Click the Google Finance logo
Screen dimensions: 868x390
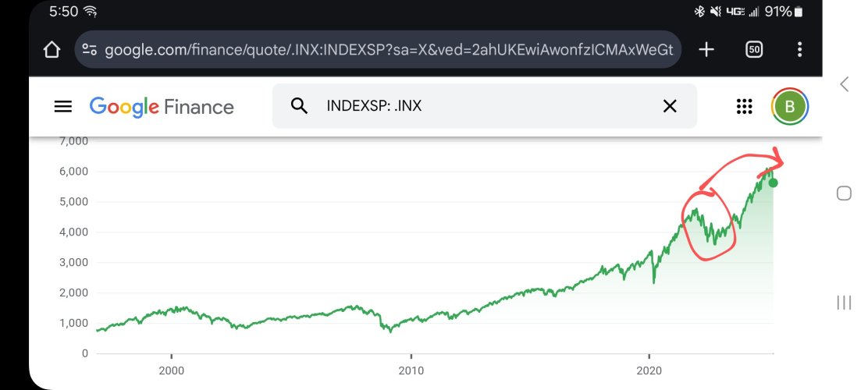click(x=162, y=107)
